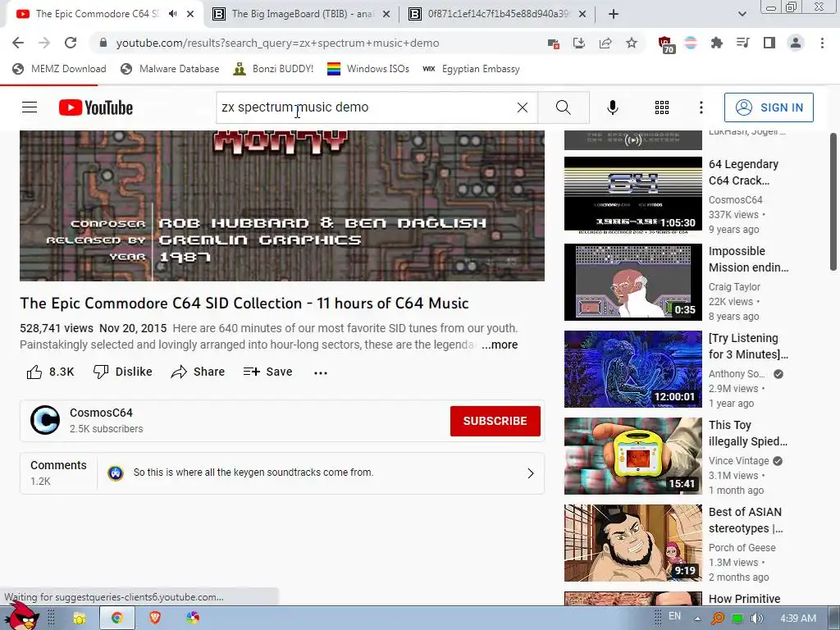The width and height of the screenshot is (840, 630).
Task: Go back to the previous page
Action: (x=18, y=43)
